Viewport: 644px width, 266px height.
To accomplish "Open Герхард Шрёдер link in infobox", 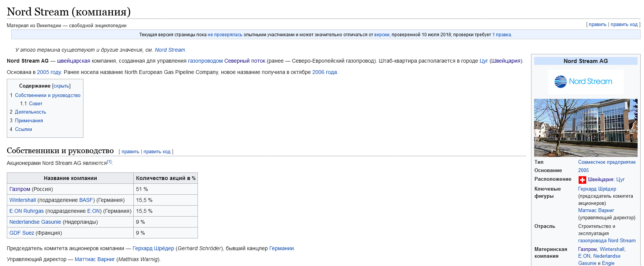I will tap(597, 189).
